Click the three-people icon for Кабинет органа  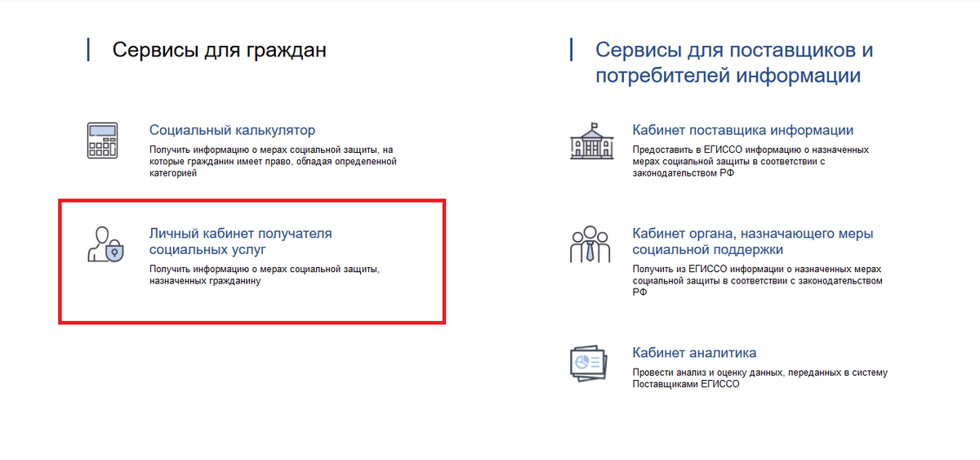(x=590, y=243)
